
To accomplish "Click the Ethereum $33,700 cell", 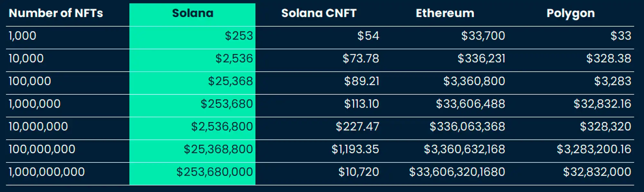I will pos(483,36).
